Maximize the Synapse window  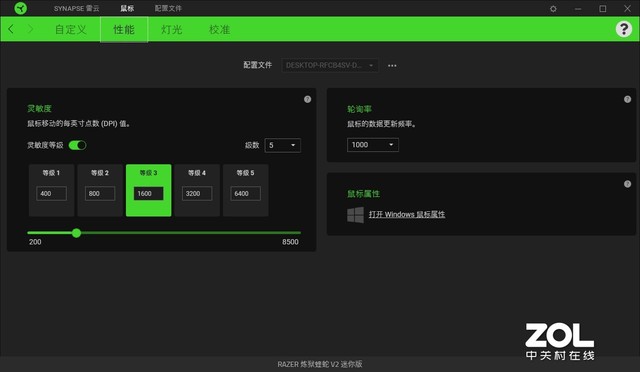[x=602, y=9]
